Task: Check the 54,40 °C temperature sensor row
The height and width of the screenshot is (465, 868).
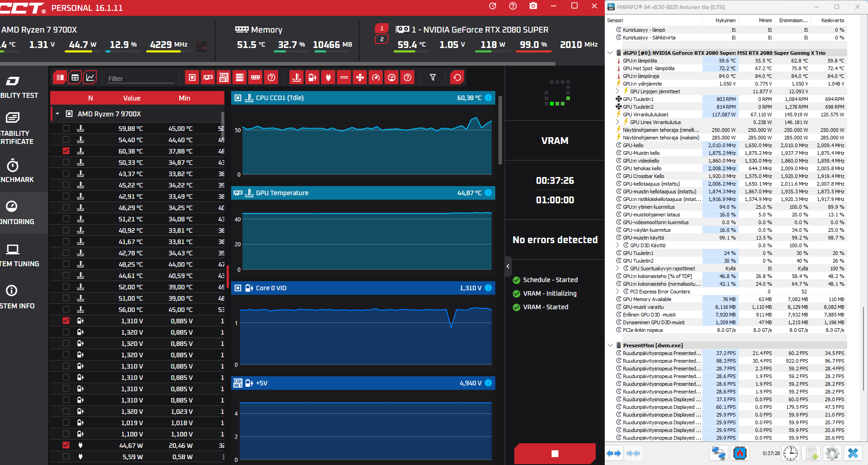Action: tap(66, 139)
